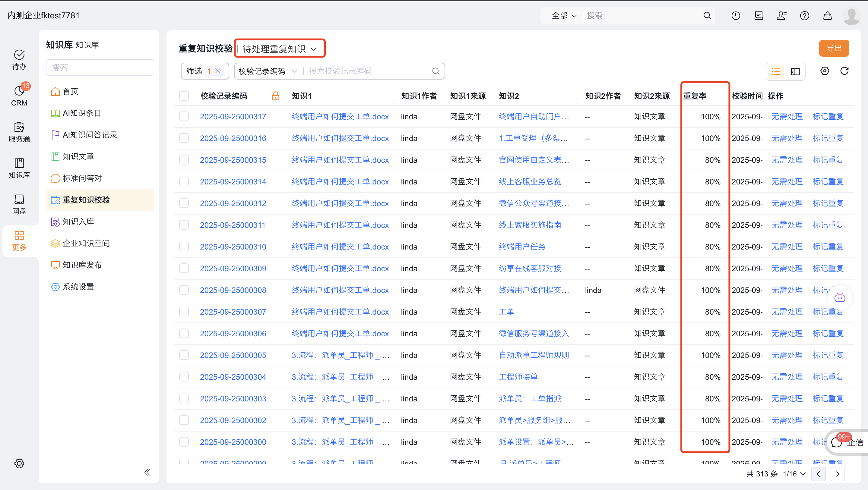The height and width of the screenshot is (490, 868).
Task: Check the row 2025-09-25000310 checkbox
Action: (x=184, y=247)
